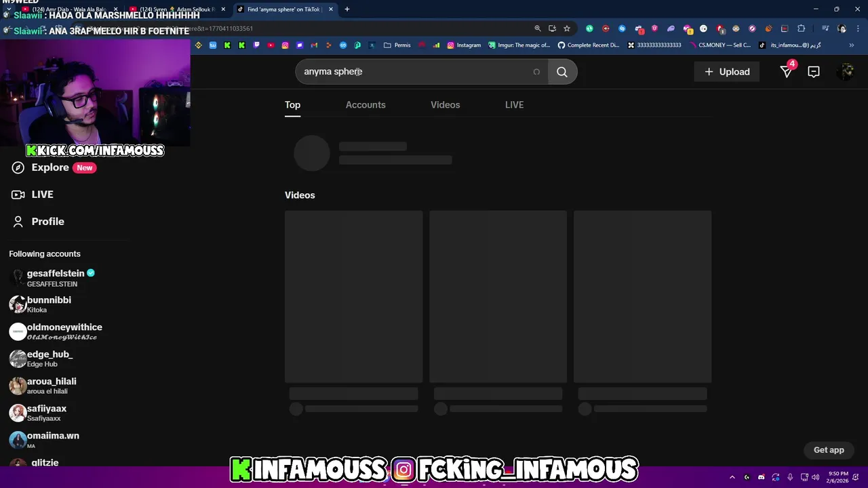Click the Discord tray icon

761,477
